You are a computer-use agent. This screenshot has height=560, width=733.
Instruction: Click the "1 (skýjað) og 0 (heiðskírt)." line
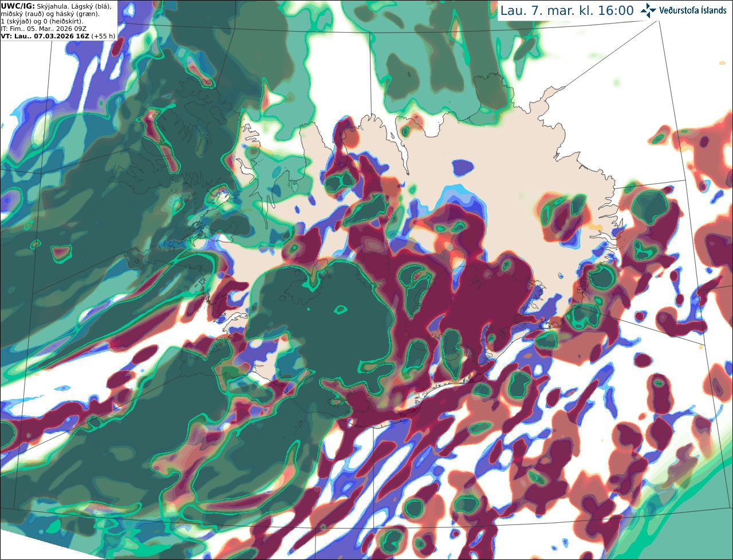point(42,21)
